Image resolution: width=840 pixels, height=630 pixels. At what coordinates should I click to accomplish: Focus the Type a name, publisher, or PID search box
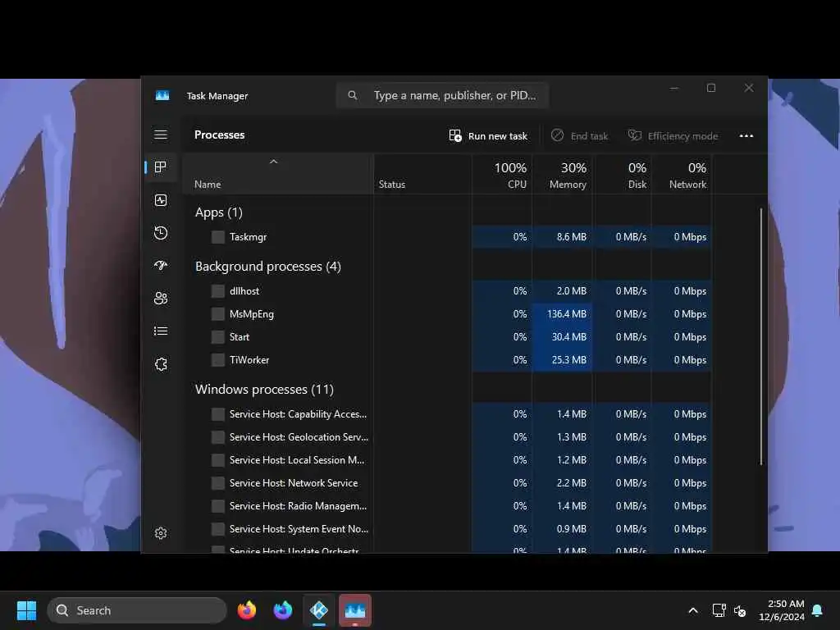[442, 95]
